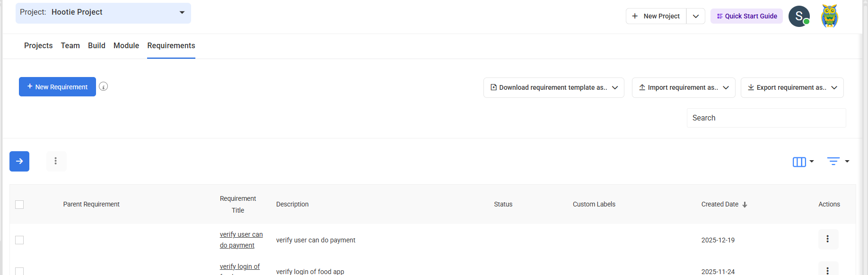Check the 'verify user can do payment' row
The width and height of the screenshot is (868, 275).
[x=19, y=240]
